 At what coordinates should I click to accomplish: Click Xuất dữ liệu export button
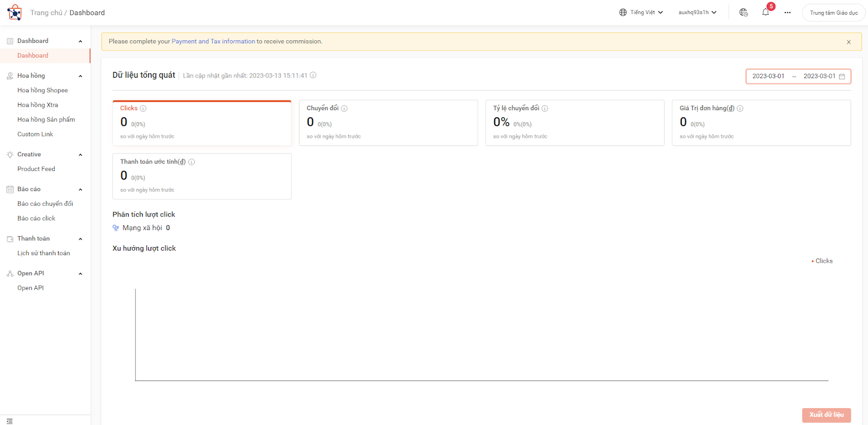[x=826, y=415]
